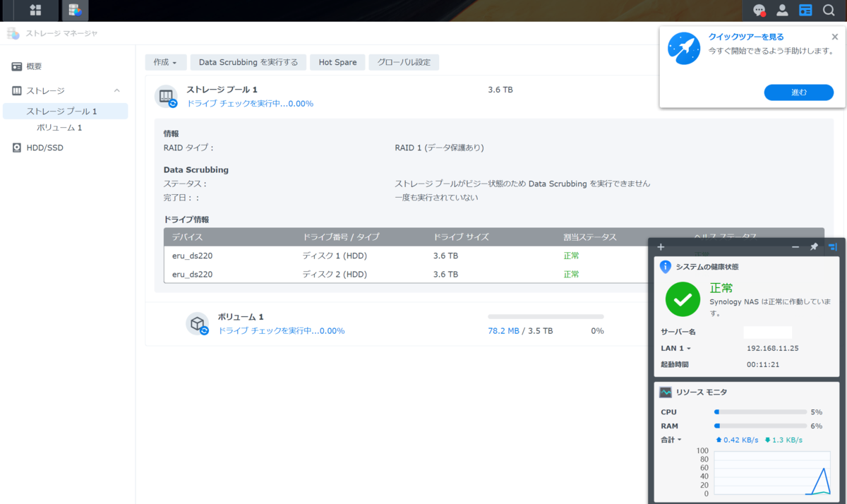Click the rocket icon in quick tour popup

[684, 48]
